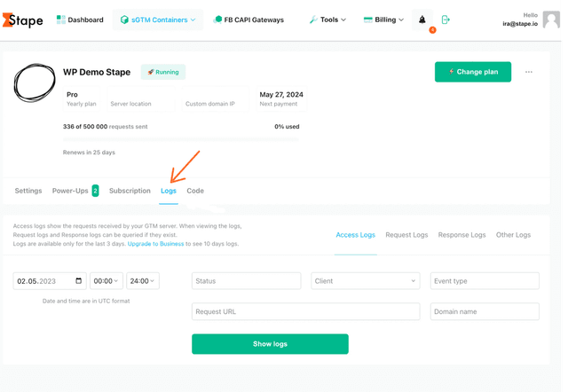Open the calendar picker in date field
The width and height of the screenshot is (568, 392).
tap(80, 281)
